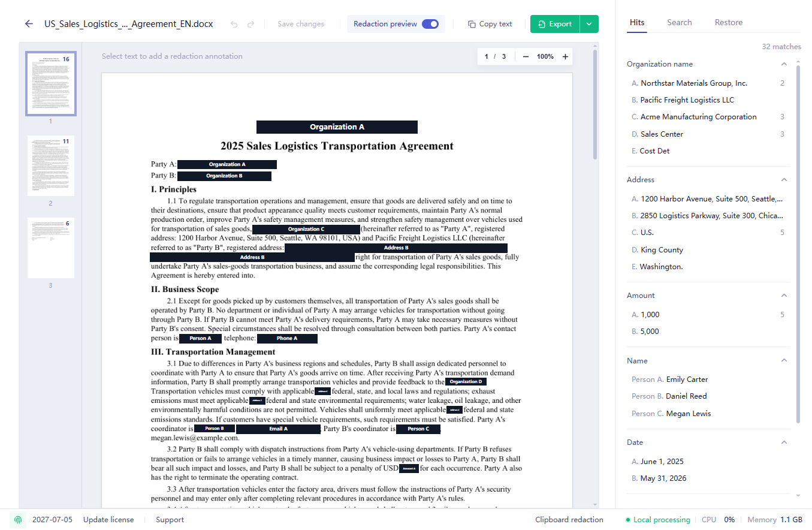Zoom in with the plus icon
812x530 pixels.
(565, 56)
